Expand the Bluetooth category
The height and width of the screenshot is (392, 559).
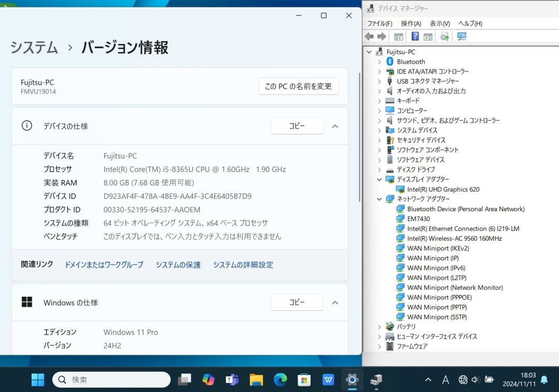point(379,62)
